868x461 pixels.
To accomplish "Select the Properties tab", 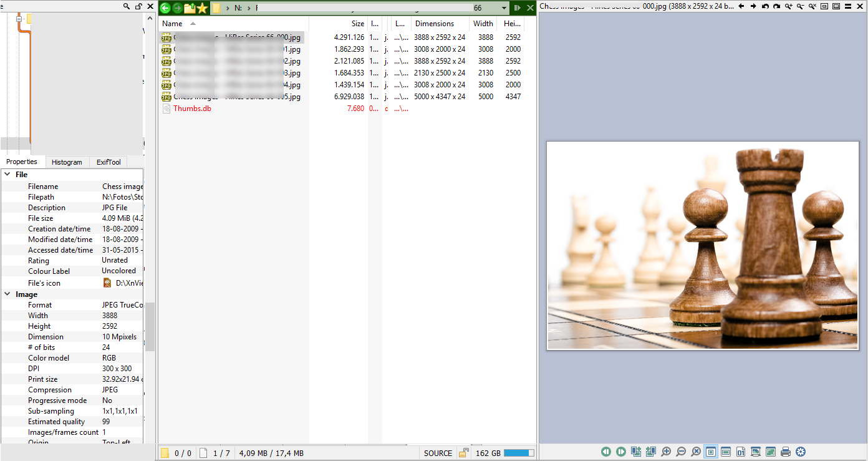I will click(x=22, y=162).
